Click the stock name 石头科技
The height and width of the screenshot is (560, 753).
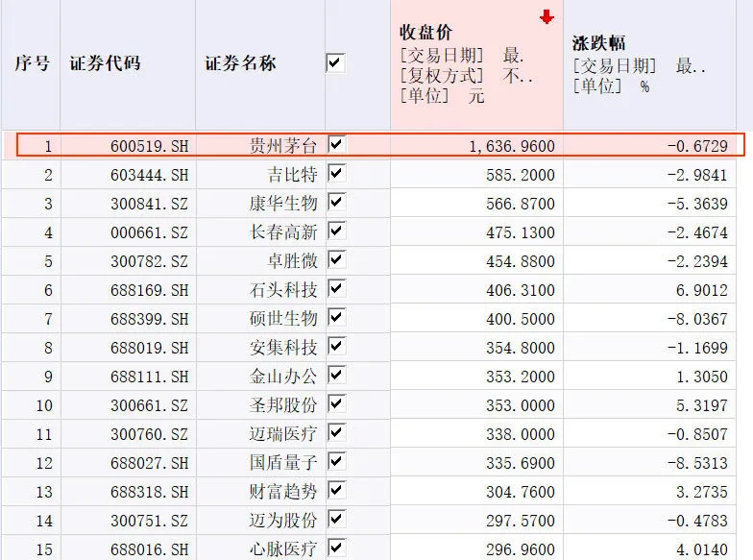pyautogui.click(x=283, y=290)
